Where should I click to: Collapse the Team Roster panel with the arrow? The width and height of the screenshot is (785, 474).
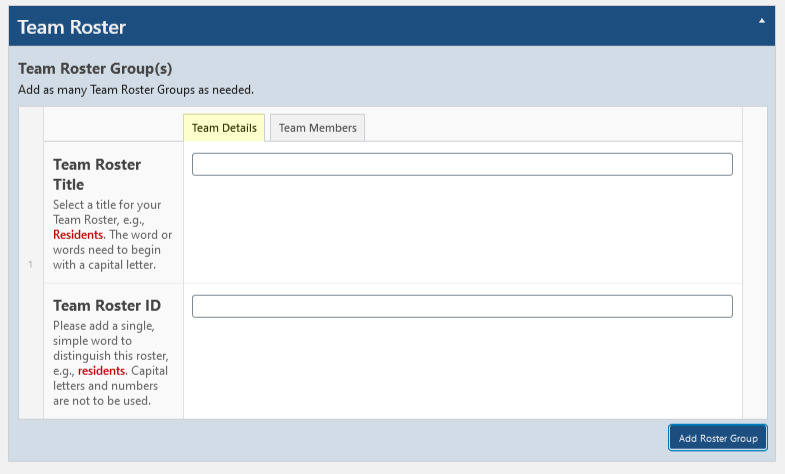pos(762,20)
